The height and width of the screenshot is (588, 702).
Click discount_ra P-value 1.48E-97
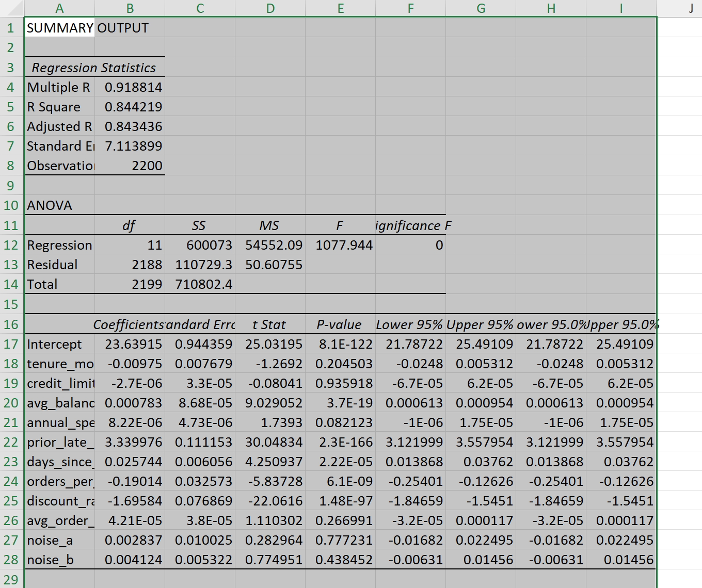coord(341,501)
